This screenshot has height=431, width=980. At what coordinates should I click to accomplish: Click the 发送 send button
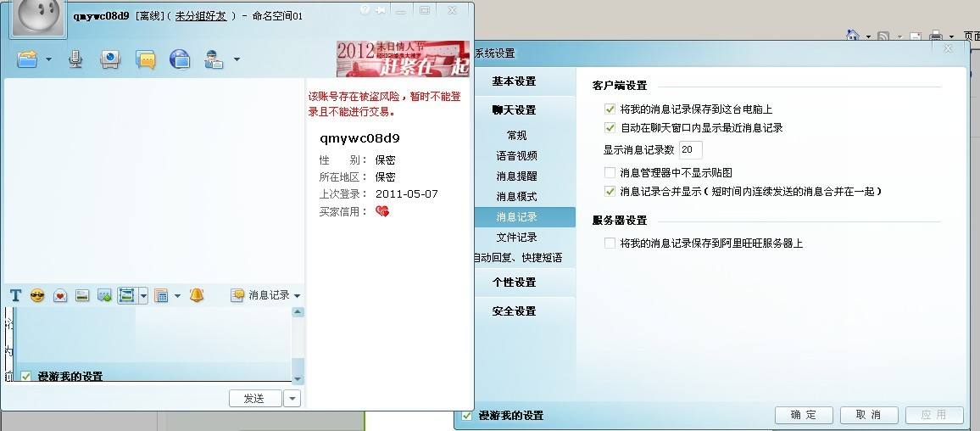255,399
